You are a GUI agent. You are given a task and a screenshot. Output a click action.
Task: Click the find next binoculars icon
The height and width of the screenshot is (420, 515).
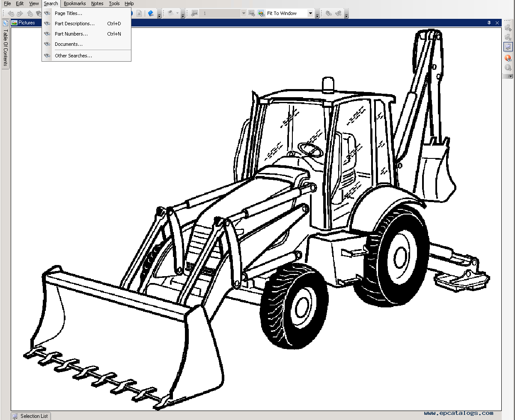[x=339, y=13]
